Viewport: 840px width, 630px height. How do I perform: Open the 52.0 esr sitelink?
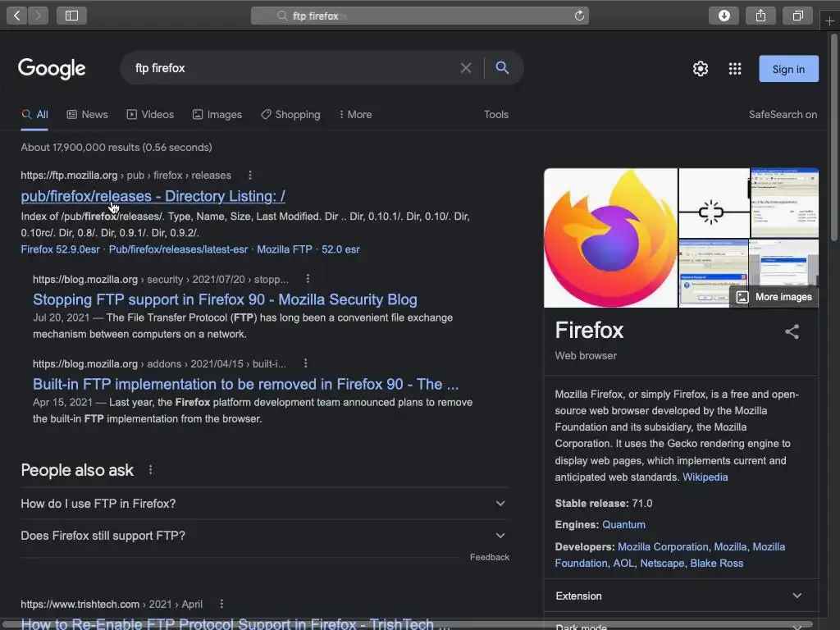tap(340, 249)
